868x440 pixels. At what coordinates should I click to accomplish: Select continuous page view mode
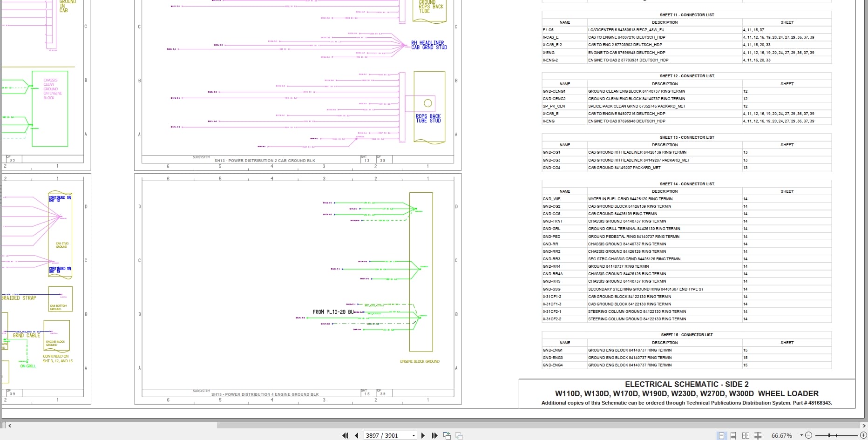pos(733,435)
